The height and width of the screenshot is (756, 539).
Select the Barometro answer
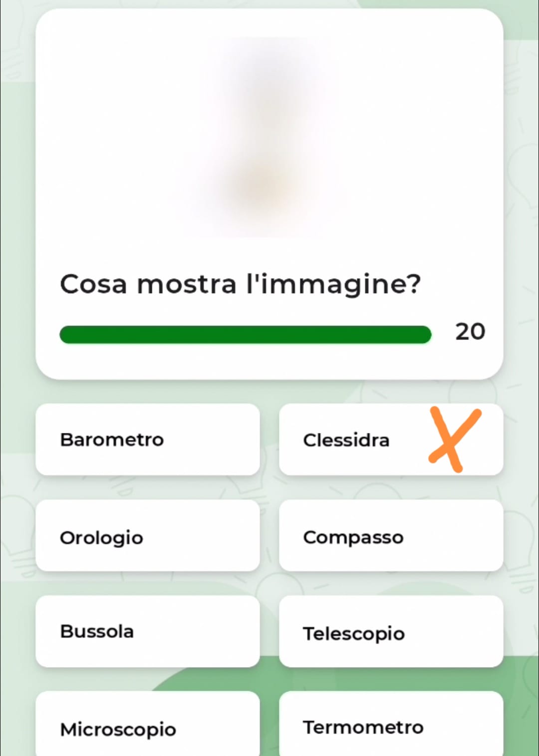[x=148, y=439]
